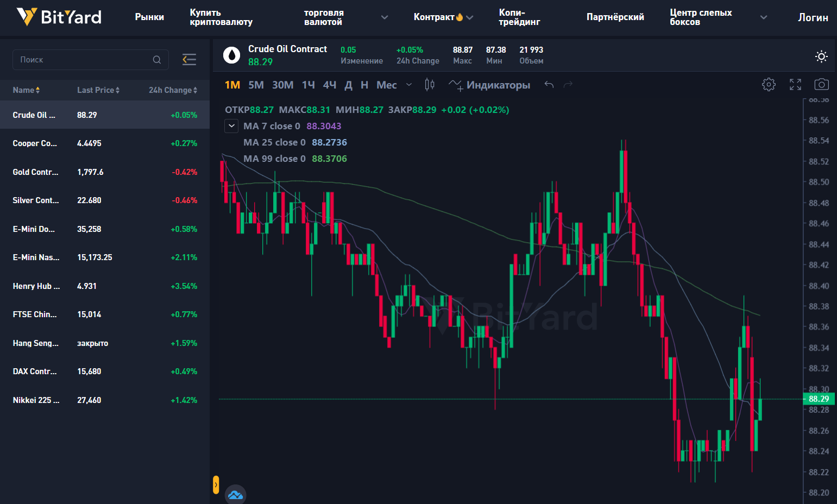This screenshot has height=504, width=837.
Task: Select the 4Ч timeframe
Action: pos(330,85)
